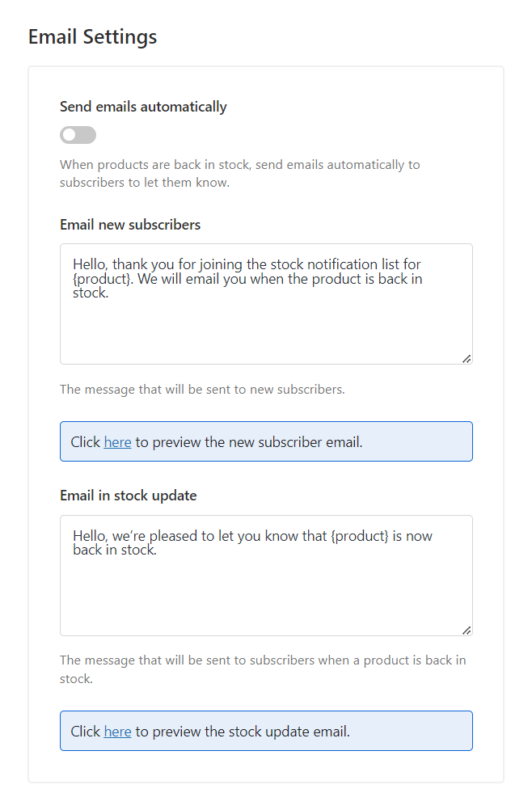Viewport: 532px width, 810px height.
Task: Click the resize handle of stock update textarea
Action: [x=467, y=631]
